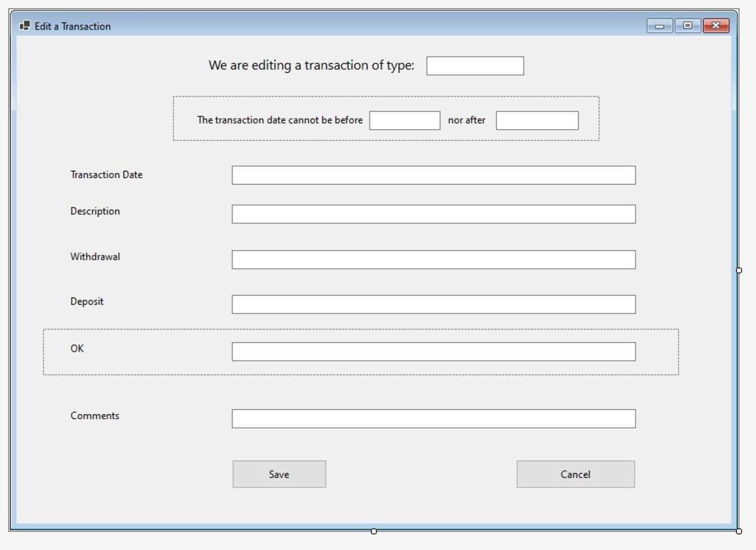Click the right-edge resize handle of the form
Image resolution: width=756 pixels, height=550 pixels.
point(739,270)
